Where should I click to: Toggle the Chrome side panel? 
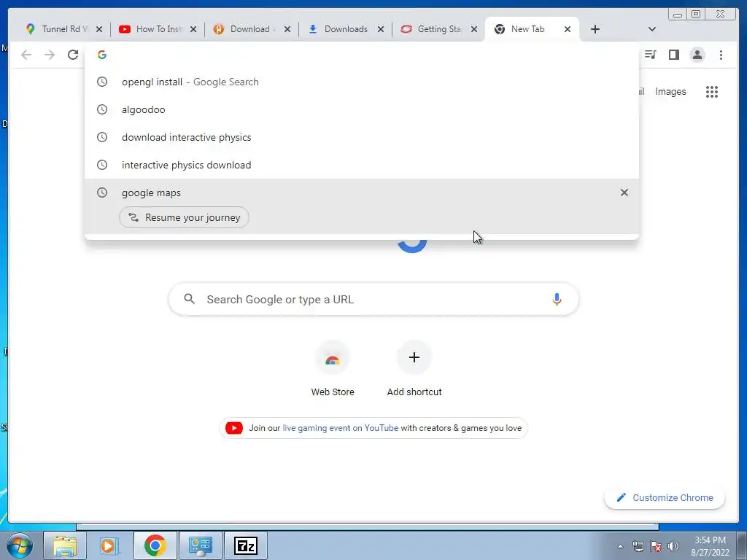tap(673, 55)
